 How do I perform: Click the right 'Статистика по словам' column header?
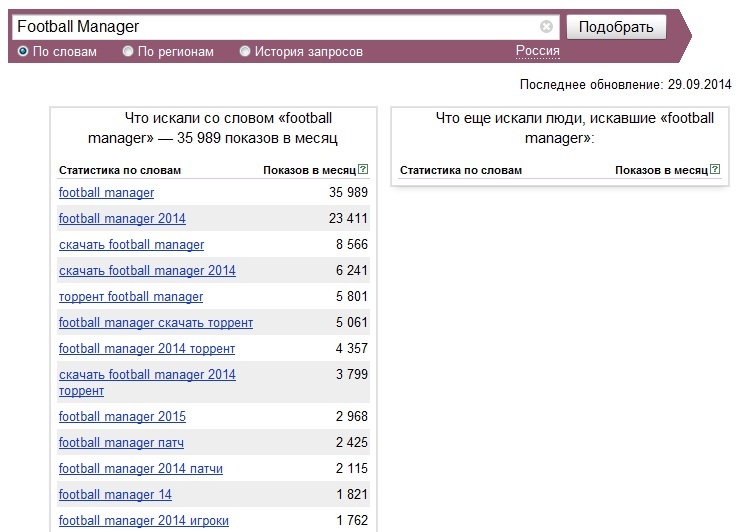(461, 170)
